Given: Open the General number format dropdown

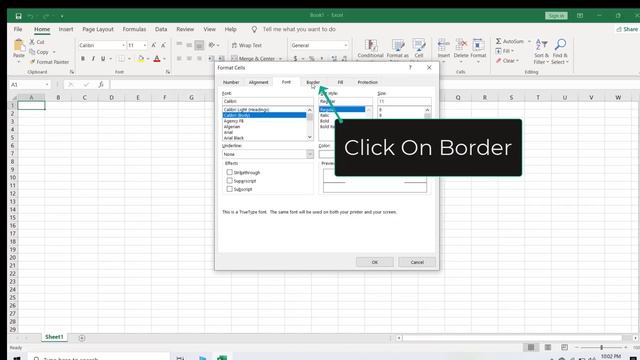Looking at the screenshot, I should (345, 45).
